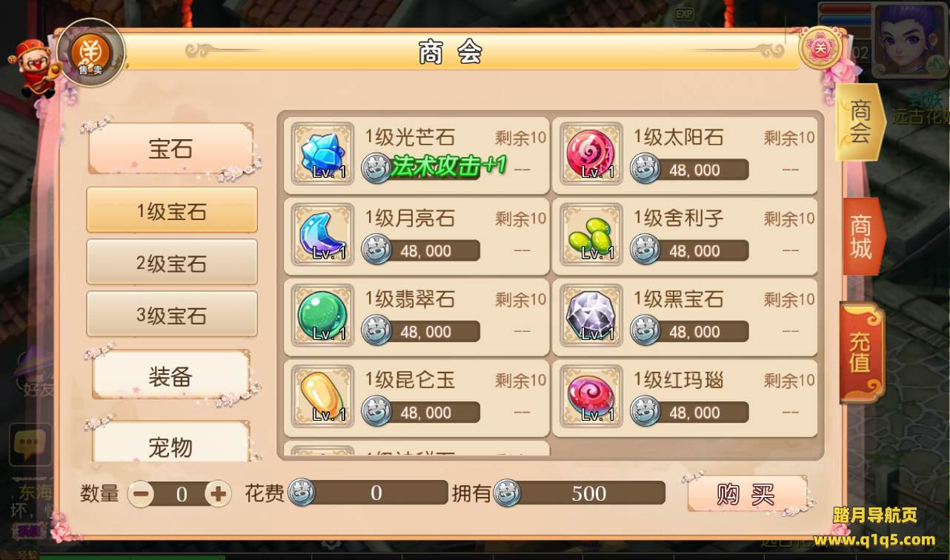
Task: Pick the blue moon 1级月亮石 icon
Action: click(322, 235)
